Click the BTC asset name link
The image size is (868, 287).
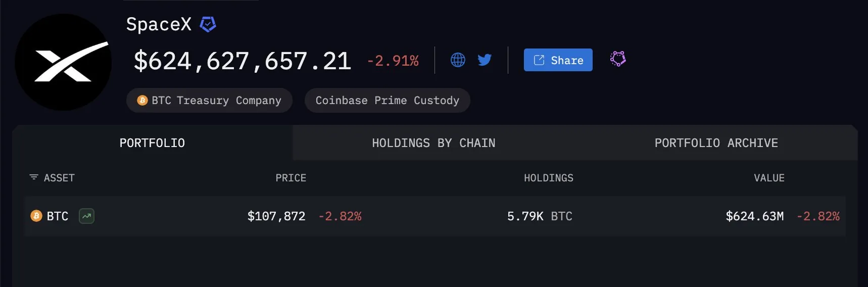click(x=57, y=216)
